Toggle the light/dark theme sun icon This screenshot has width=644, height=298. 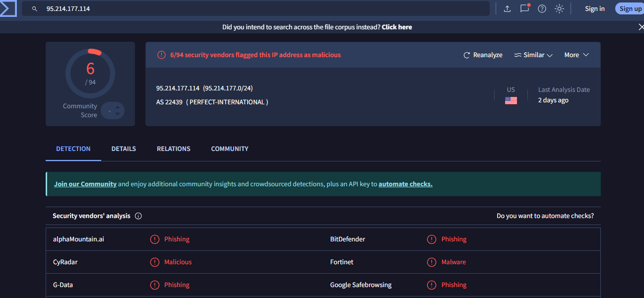[x=559, y=8]
